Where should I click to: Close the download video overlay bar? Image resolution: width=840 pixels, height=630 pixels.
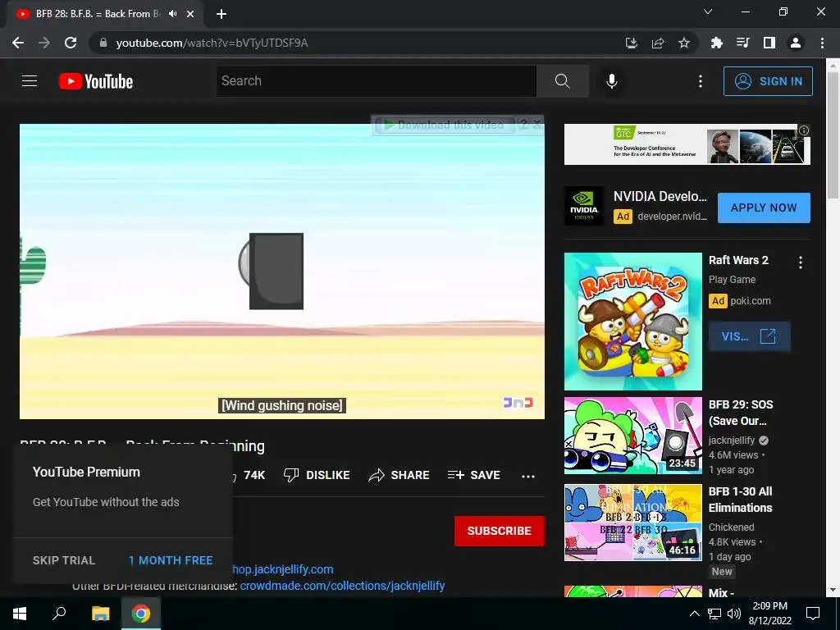[x=537, y=125]
